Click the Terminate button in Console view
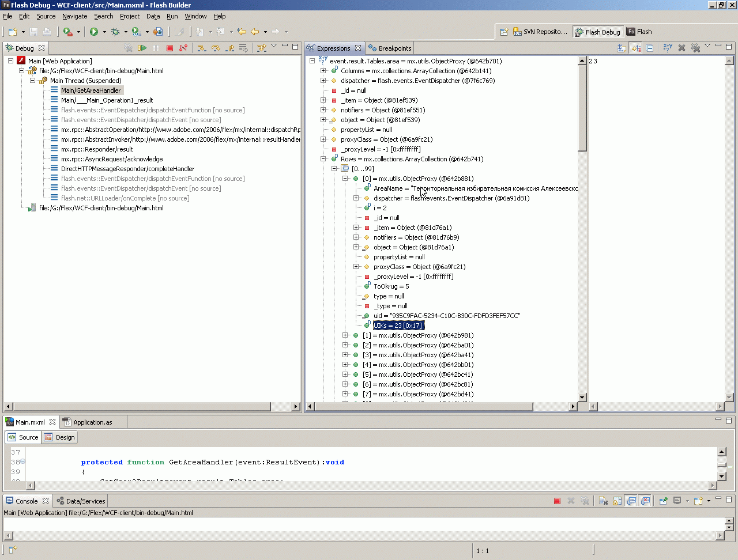Screen dimensions: 738x560 [557, 501]
